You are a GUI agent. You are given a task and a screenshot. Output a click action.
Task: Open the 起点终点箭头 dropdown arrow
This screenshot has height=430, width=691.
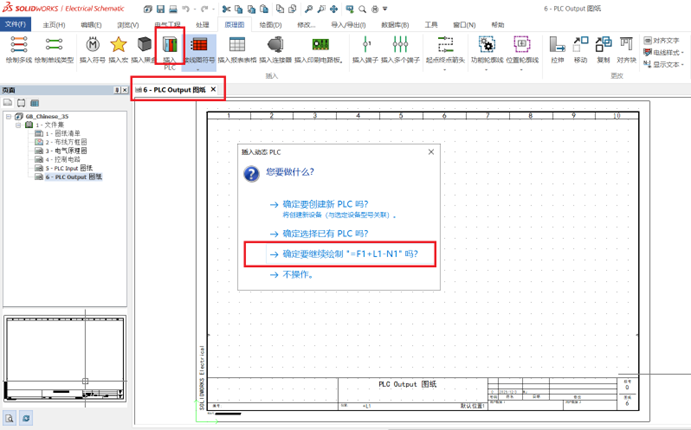pyautogui.click(x=445, y=69)
